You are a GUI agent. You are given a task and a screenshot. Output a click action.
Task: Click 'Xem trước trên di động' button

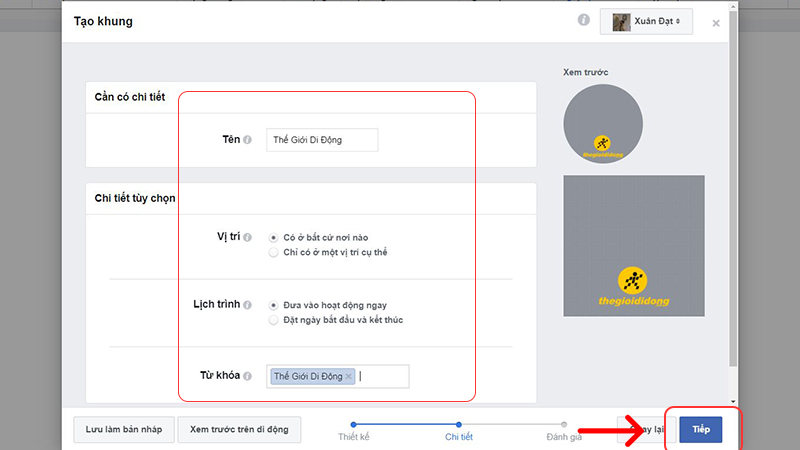tap(239, 430)
